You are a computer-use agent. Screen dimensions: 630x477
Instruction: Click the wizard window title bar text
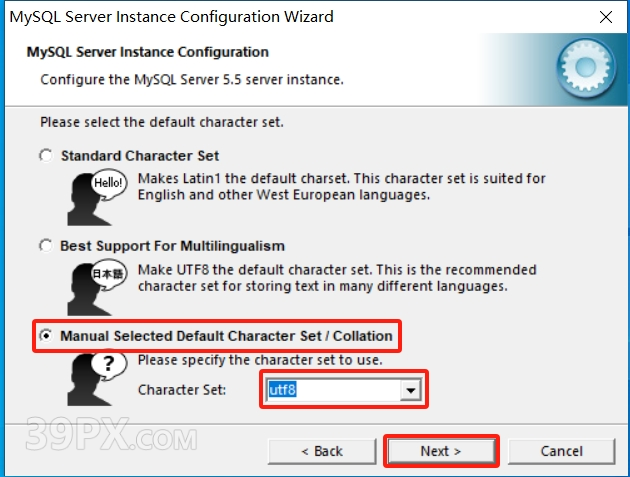click(x=172, y=17)
